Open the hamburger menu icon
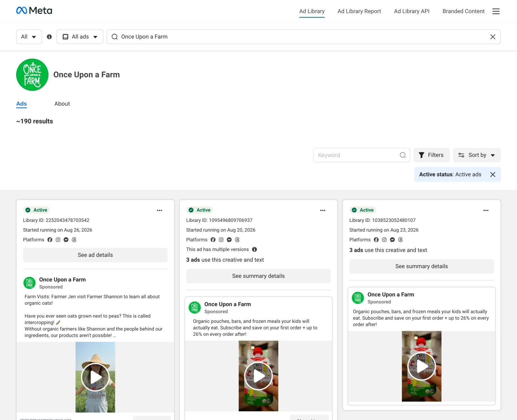Viewport: 517px width, 420px height. [496, 11]
